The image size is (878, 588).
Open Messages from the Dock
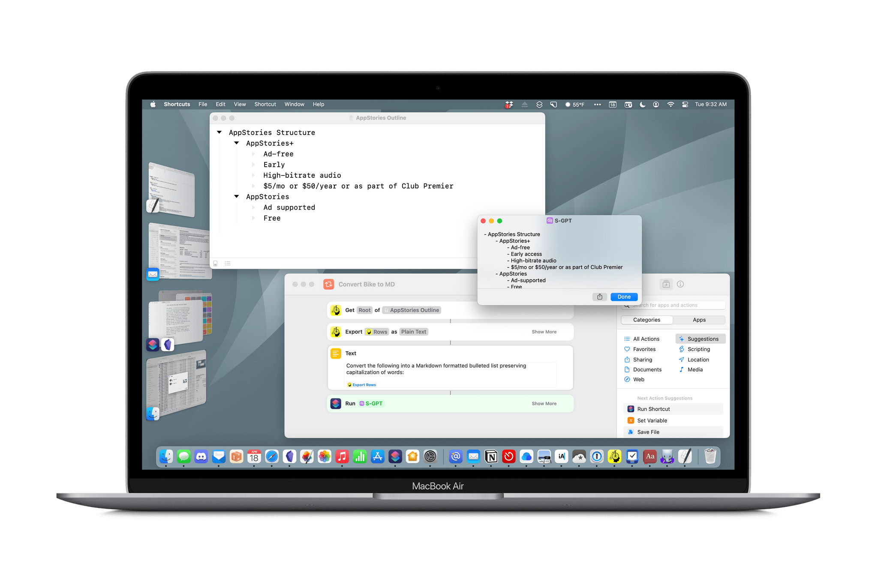click(184, 456)
